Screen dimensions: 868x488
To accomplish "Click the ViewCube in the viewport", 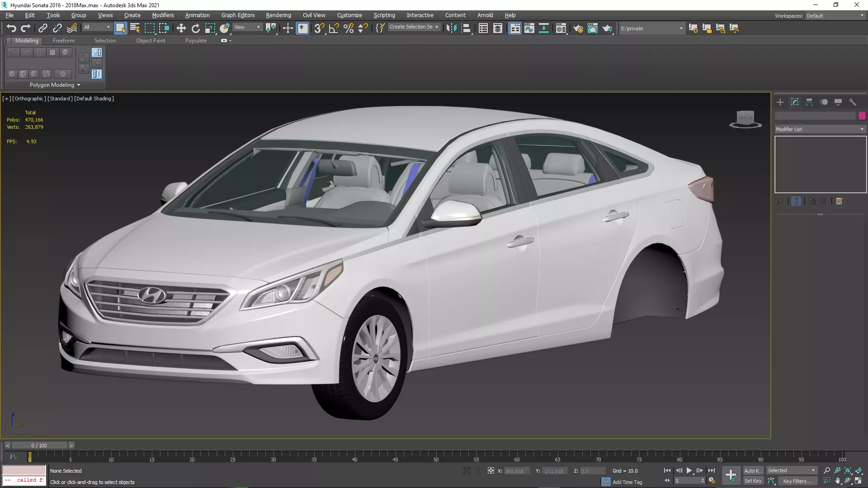I will point(745,119).
